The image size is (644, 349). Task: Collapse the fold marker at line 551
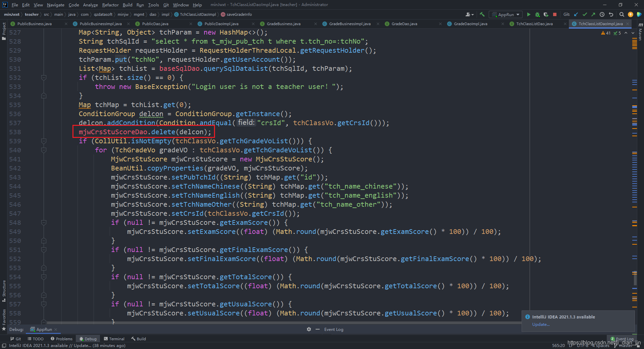[x=44, y=250]
